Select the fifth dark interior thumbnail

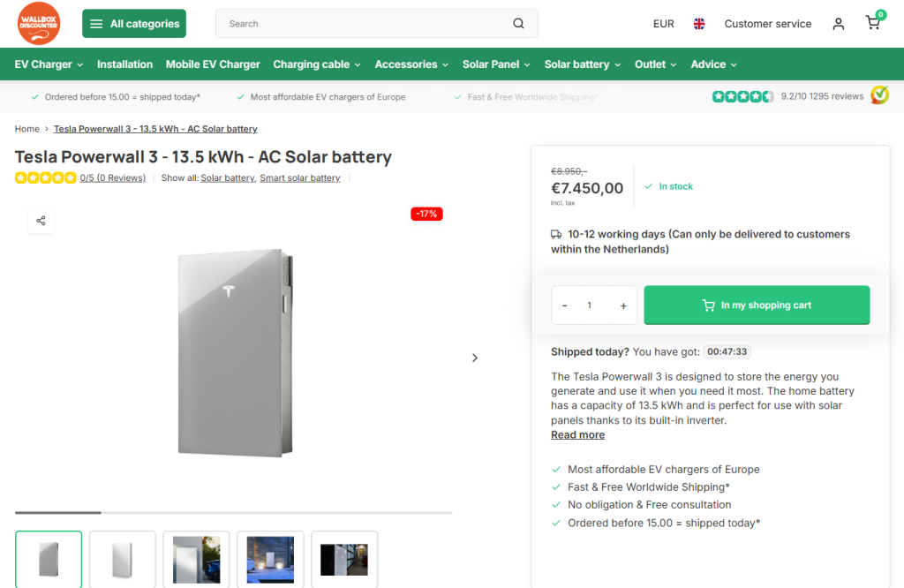[x=344, y=559]
